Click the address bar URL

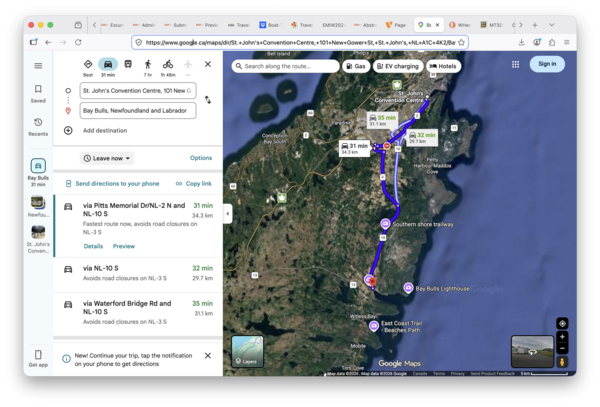coord(300,42)
